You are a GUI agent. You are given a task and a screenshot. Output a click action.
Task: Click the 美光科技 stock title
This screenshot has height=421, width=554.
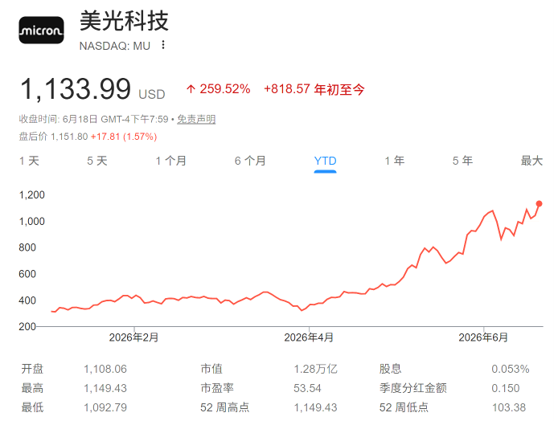tap(124, 21)
